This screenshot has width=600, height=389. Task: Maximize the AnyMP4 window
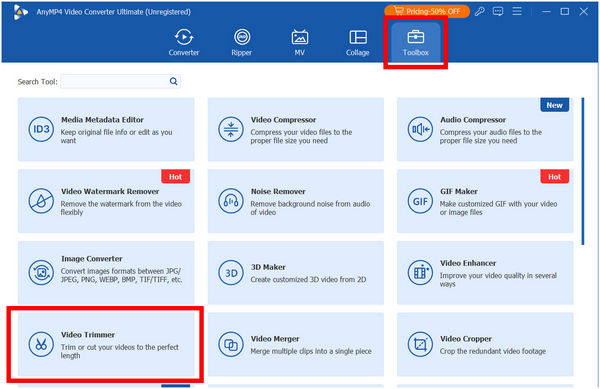coord(564,11)
